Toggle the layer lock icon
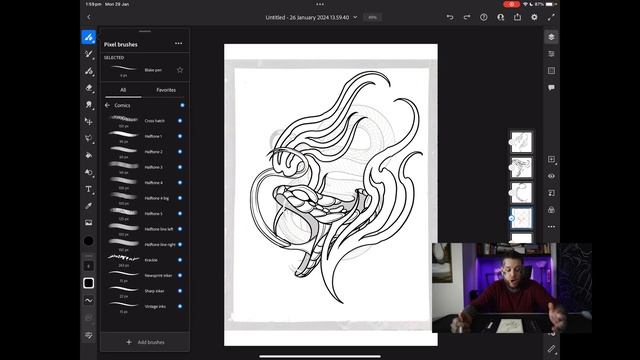 coord(551,210)
